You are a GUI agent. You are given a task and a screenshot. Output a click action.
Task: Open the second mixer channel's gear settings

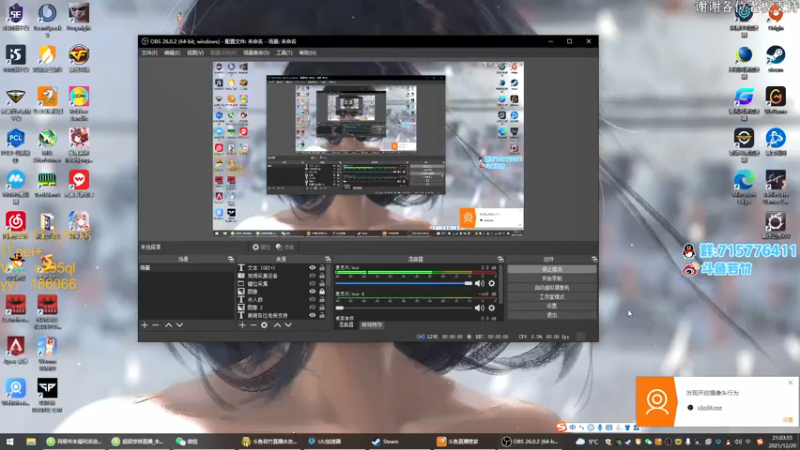pos(491,308)
